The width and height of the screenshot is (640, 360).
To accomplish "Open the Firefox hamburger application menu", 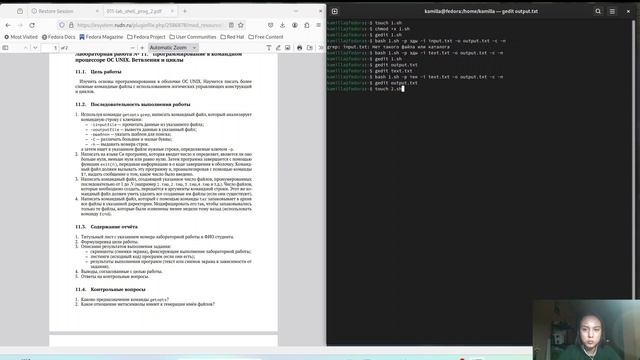I will tap(318, 25).
